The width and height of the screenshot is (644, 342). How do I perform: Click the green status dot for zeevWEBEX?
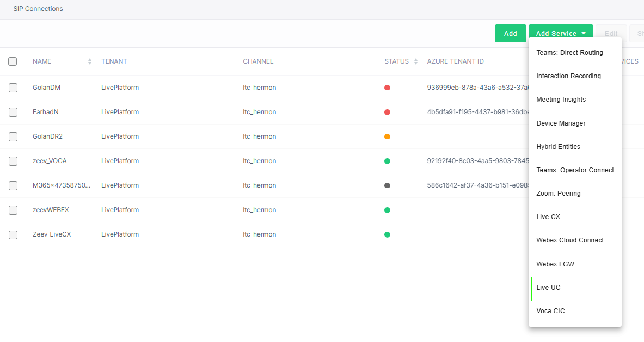point(387,210)
